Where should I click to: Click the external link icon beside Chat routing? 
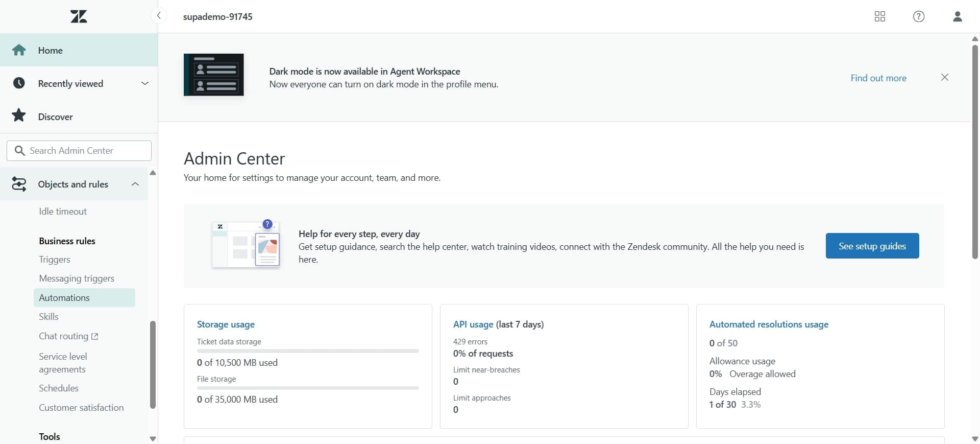point(94,336)
